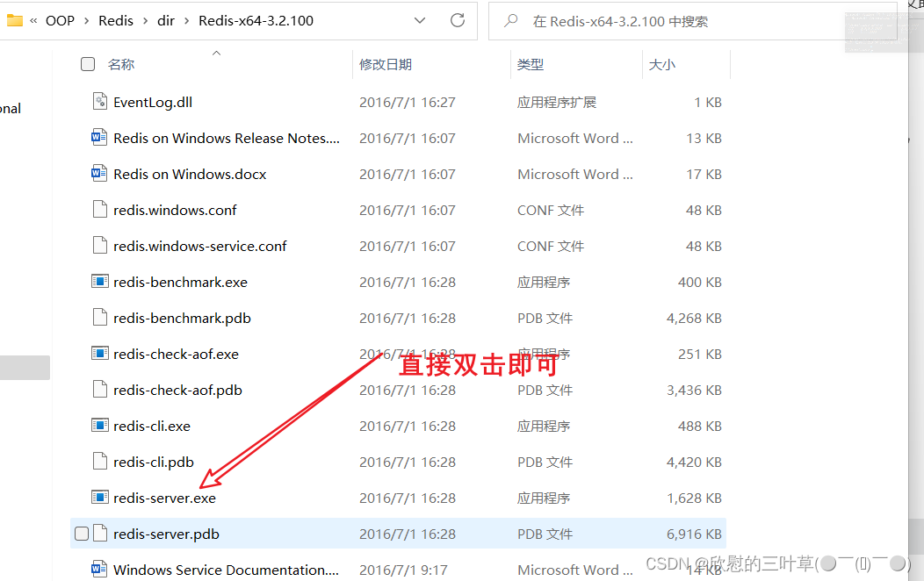Sort files by the 名称 column
The width and height of the screenshot is (924, 581).
pyautogui.click(x=121, y=64)
